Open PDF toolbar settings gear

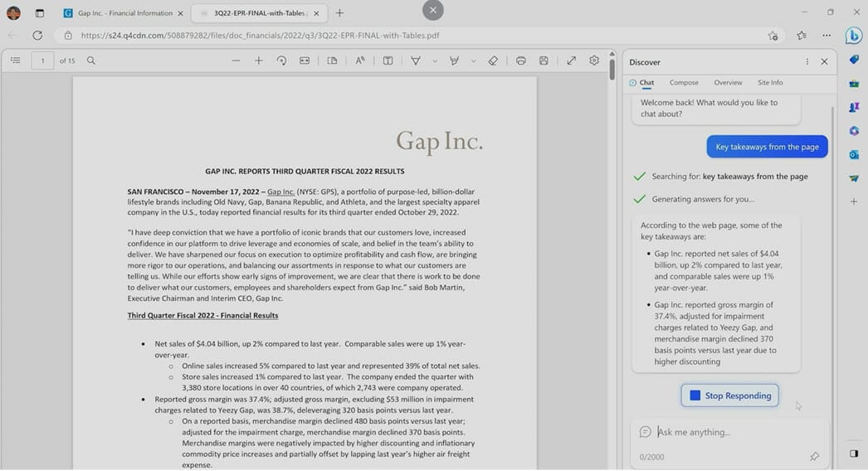coord(594,61)
